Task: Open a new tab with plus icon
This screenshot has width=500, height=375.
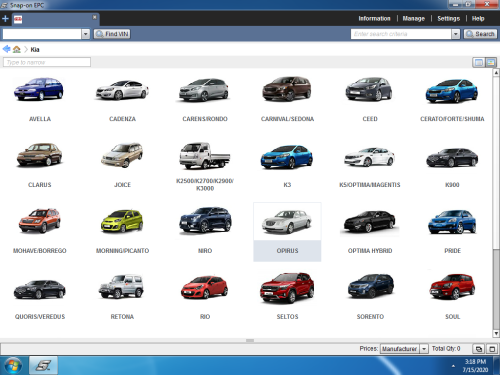Action: pyautogui.click(x=5, y=19)
